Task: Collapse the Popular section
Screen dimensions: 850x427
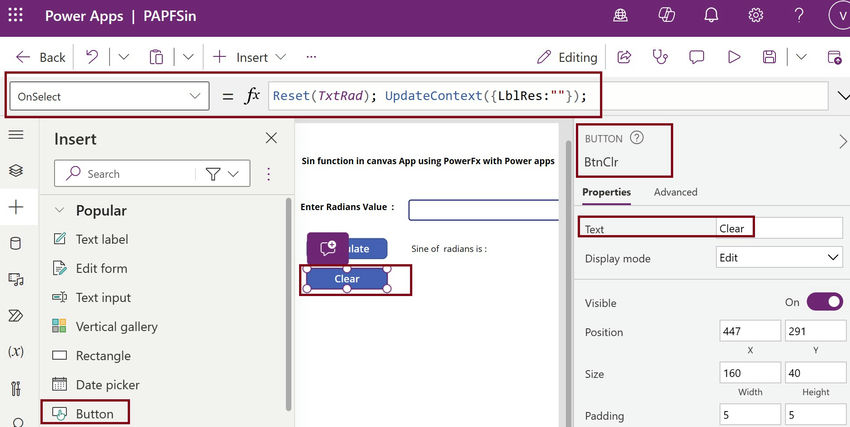Action: click(x=60, y=210)
